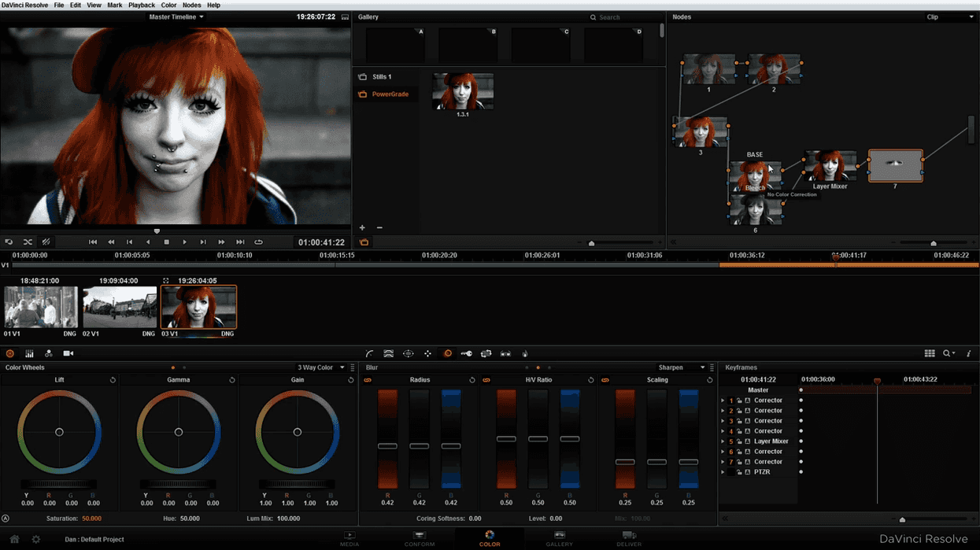Toggle H/V Ratio channel link icon
980x550 pixels.
[x=486, y=380]
